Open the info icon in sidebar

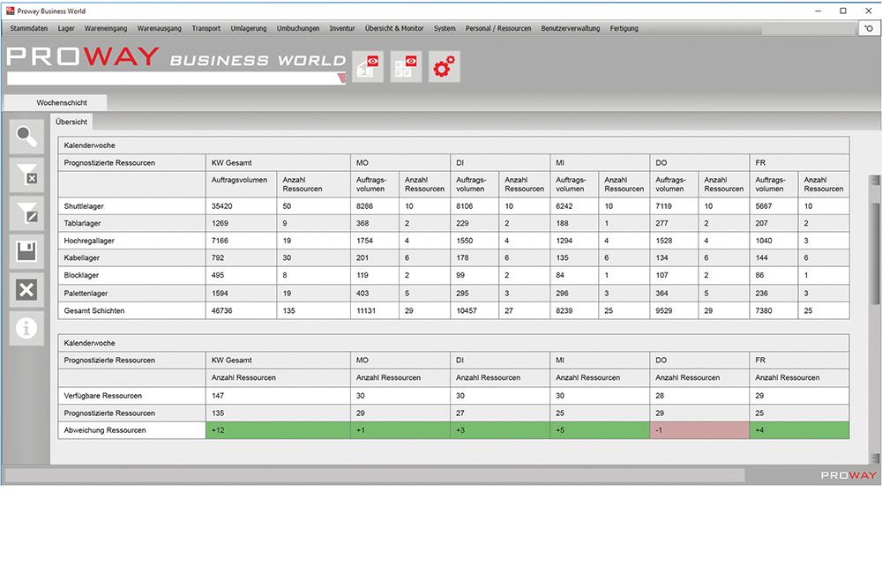(26, 328)
